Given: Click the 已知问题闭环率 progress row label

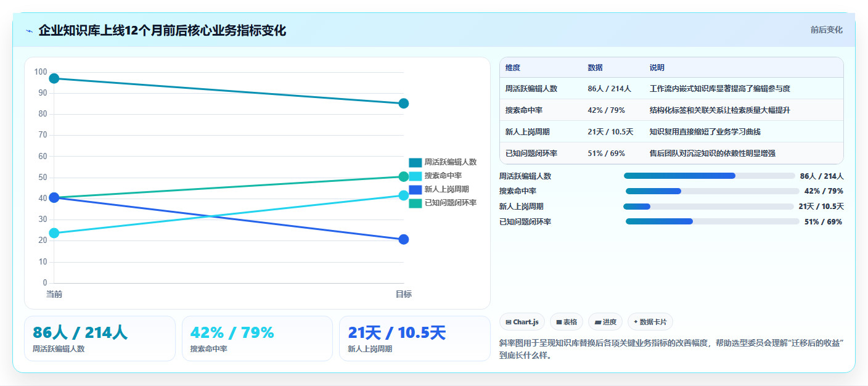Looking at the screenshot, I should (x=525, y=222).
